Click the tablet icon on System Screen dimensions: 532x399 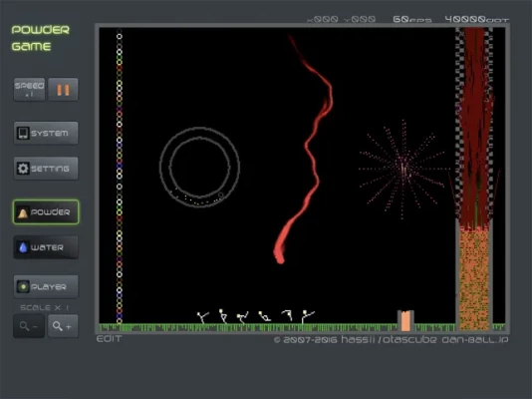pos(23,133)
